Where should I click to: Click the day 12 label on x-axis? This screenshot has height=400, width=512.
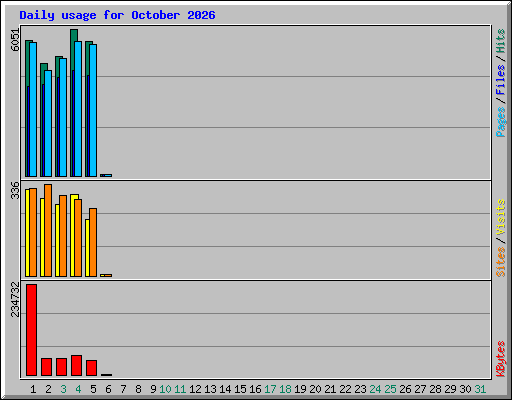point(195,389)
